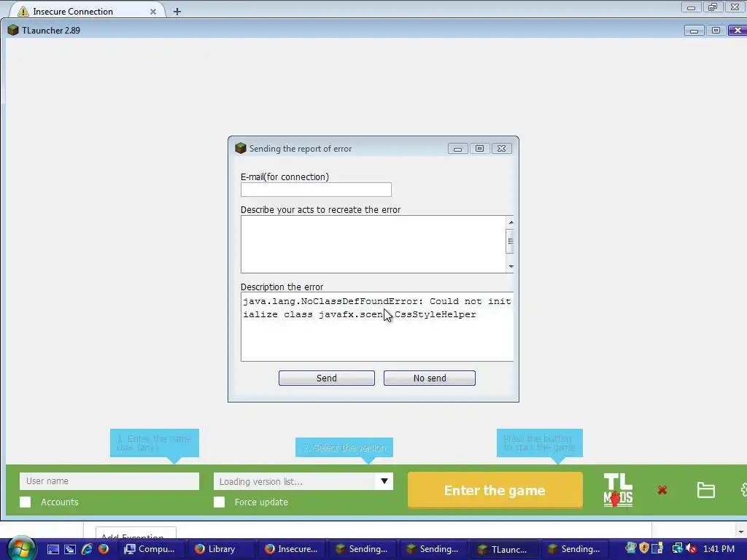Open a new browser tab with plus
Viewport: 747px width, 560px height.
click(177, 12)
